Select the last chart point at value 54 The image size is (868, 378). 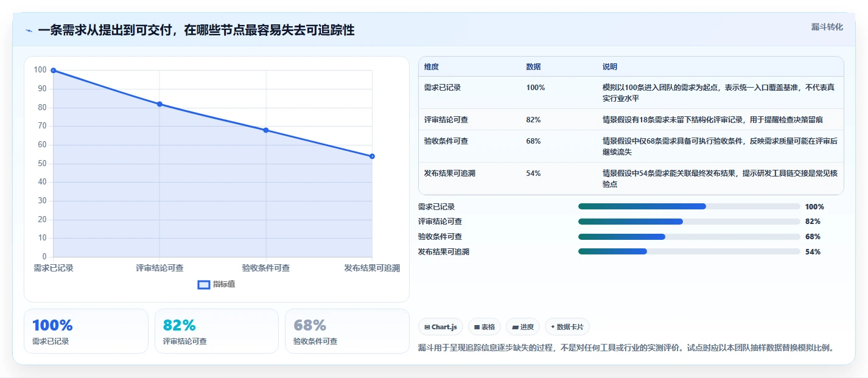[372, 156]
